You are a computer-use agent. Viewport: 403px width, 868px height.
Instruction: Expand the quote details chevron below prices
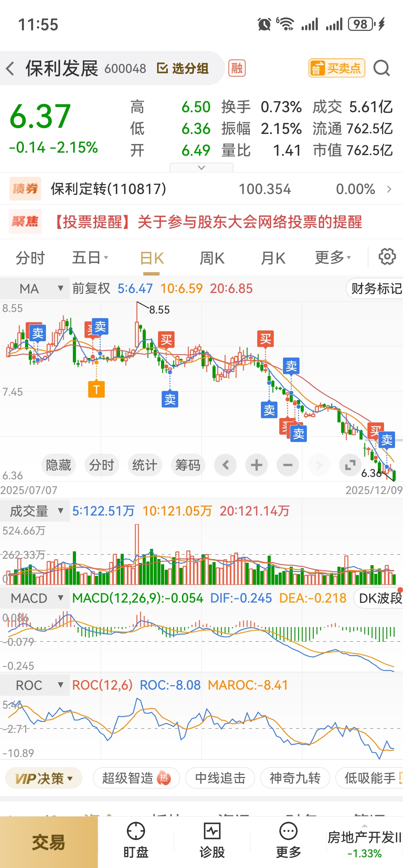[x=201, y=167]
